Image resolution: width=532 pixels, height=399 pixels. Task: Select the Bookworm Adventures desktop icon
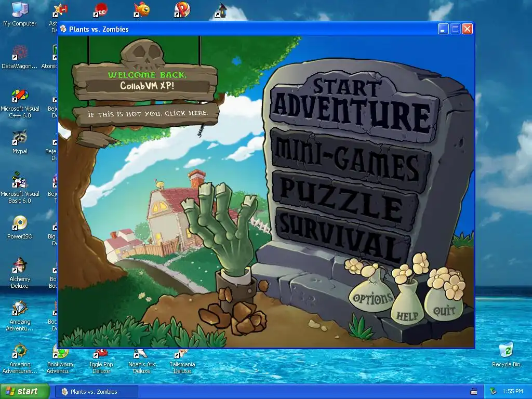click(x=60, y=362)
